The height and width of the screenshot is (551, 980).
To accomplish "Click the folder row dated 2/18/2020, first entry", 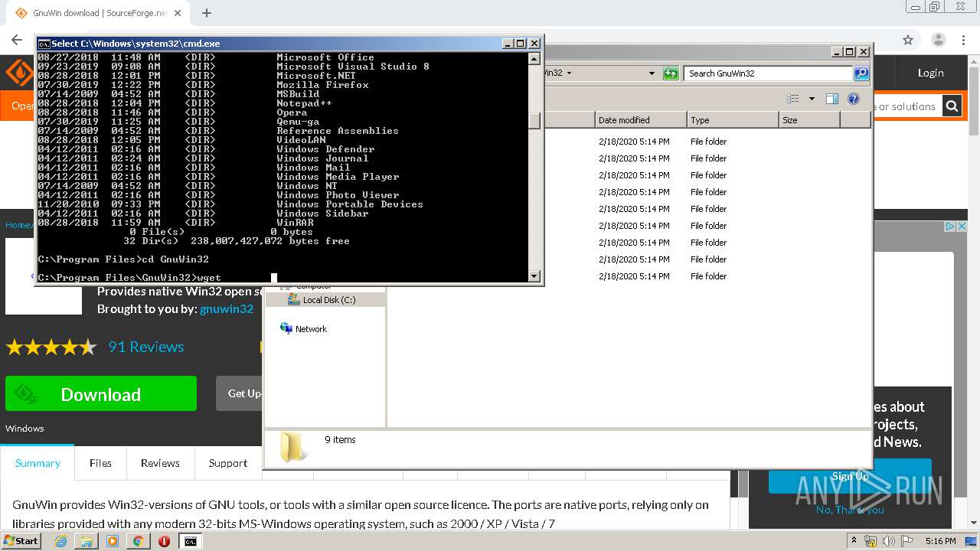I will 629,142.
